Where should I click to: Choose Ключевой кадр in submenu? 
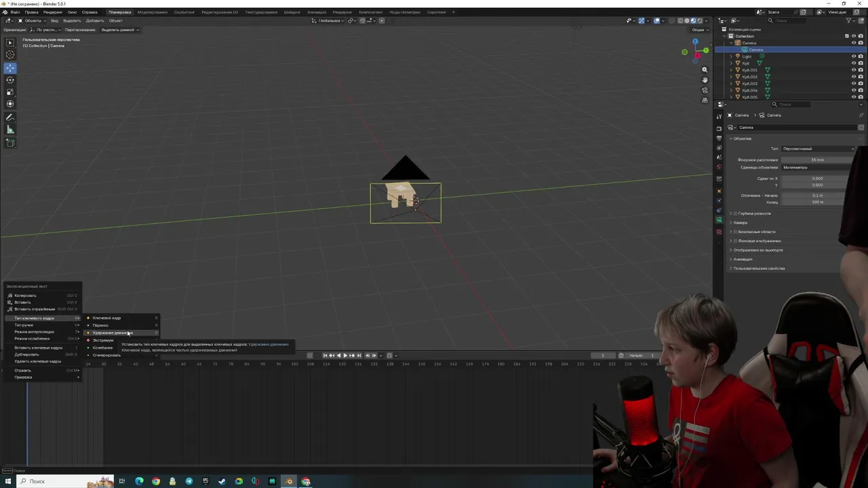pyautogui.click(x=122, y=318)
